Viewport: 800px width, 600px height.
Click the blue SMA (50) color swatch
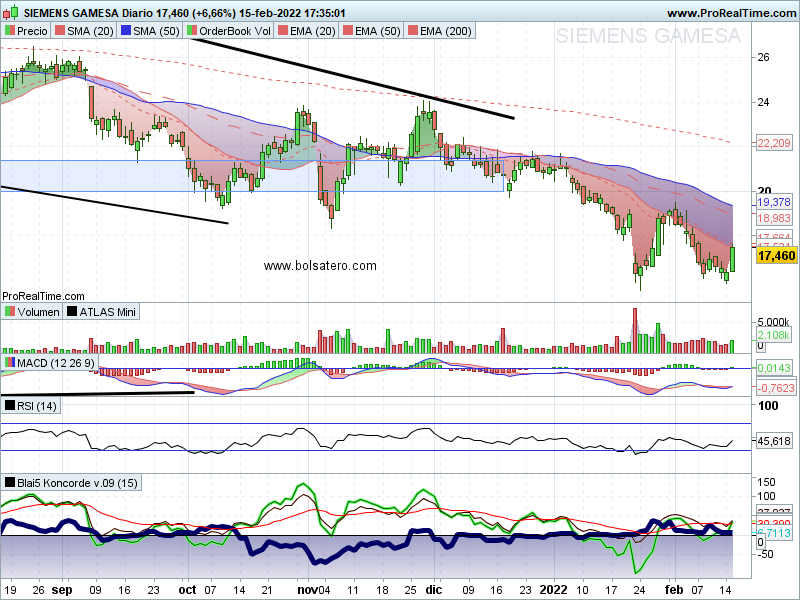click(126, 31)
